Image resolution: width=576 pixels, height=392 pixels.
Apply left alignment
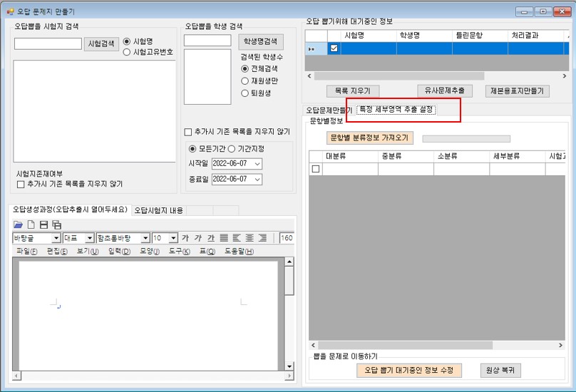coord(237,238)
